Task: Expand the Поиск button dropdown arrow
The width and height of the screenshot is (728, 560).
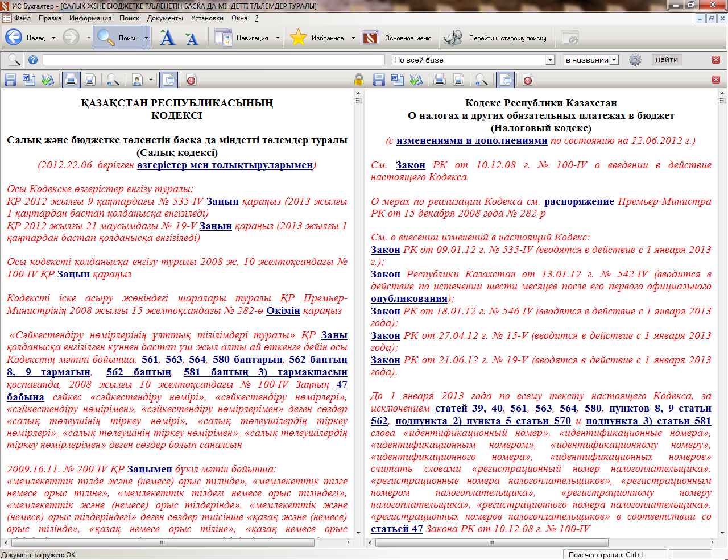Action: [146, 38]
